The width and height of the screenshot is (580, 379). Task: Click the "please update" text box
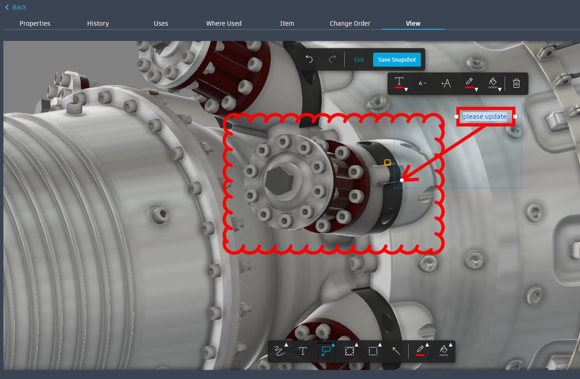(x=485, y=116)
